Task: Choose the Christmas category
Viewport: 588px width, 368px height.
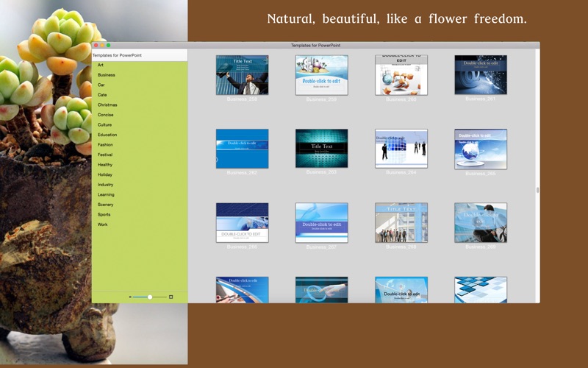Action: [x=107, y=105]
